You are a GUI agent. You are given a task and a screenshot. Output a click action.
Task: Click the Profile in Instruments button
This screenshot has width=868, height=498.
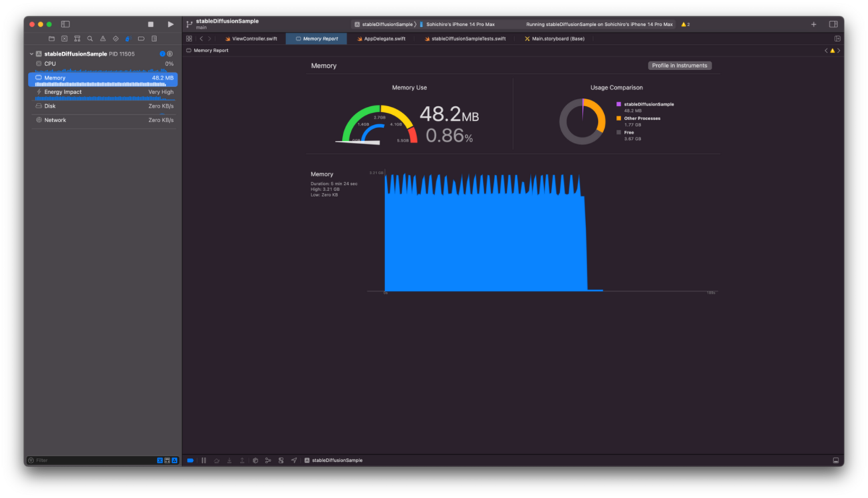pos(679,65)
